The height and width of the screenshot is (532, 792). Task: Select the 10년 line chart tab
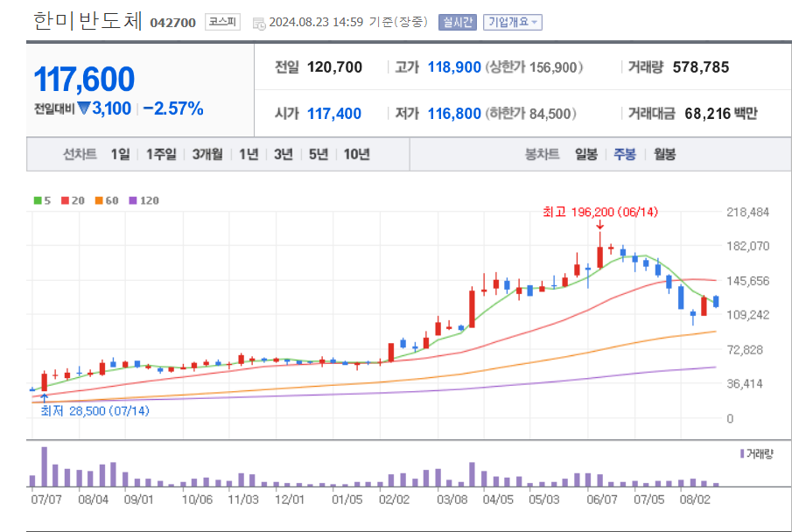tap(356, 154)
